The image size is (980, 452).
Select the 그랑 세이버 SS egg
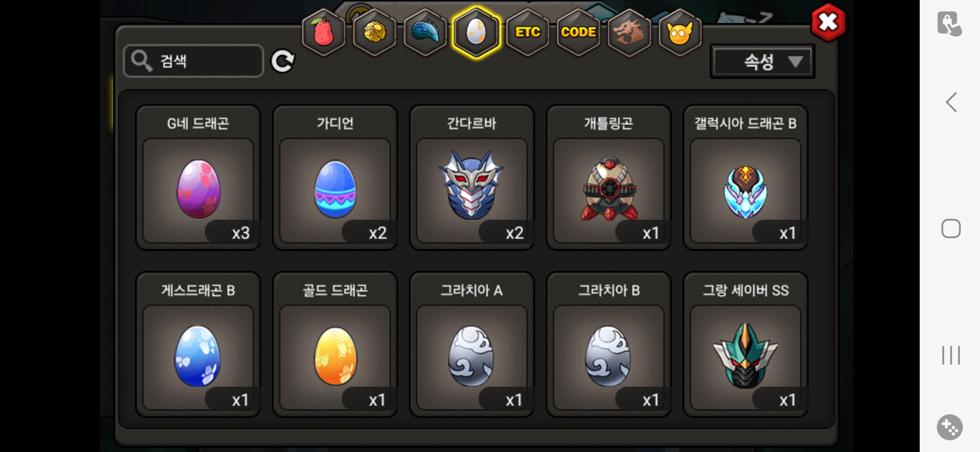(745, 344)
